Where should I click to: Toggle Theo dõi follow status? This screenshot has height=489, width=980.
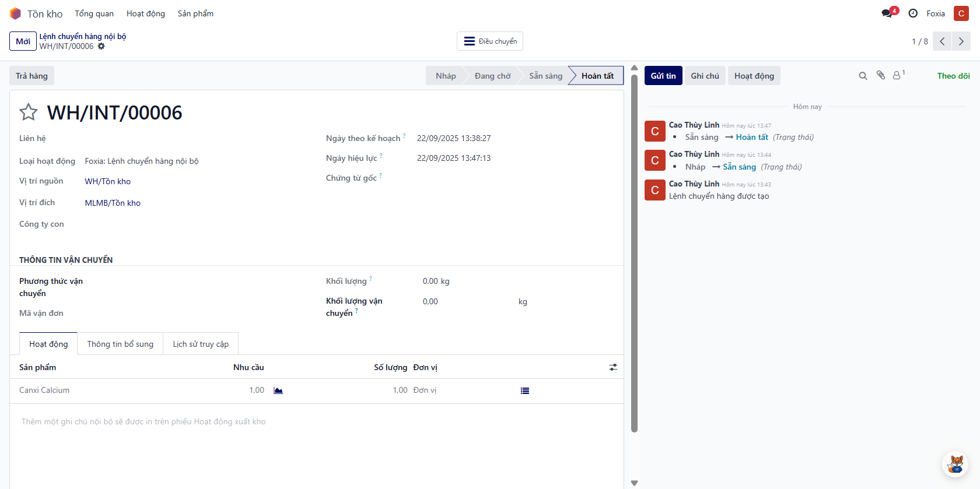[x=953, y=76]
